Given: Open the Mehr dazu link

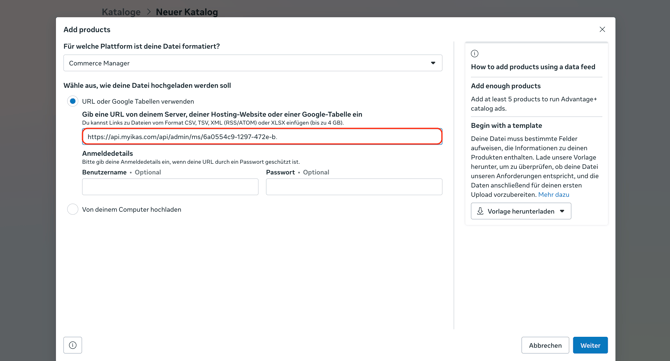Looking at the screenshot, I should pos(554,194).
